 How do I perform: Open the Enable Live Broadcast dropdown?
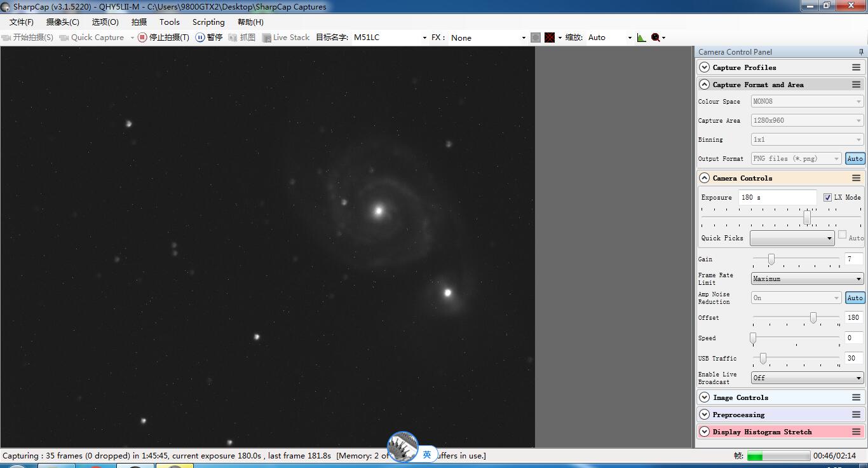(807, 378)
